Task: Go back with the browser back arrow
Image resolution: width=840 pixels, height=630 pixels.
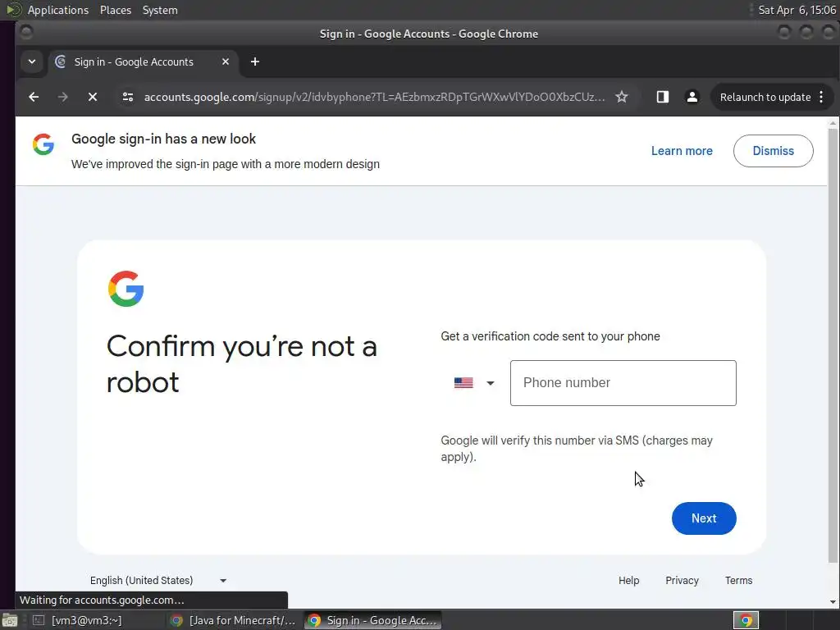Action: tap(33, 97)
